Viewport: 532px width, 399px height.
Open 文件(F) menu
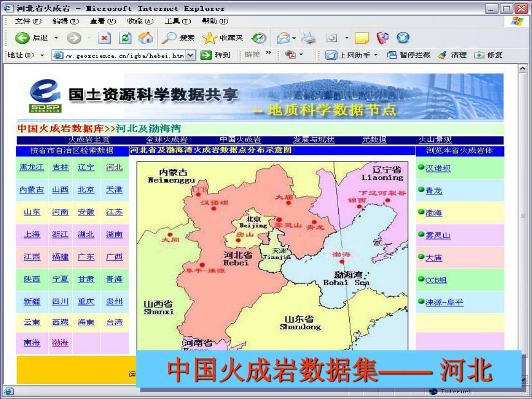coord(28,21)
